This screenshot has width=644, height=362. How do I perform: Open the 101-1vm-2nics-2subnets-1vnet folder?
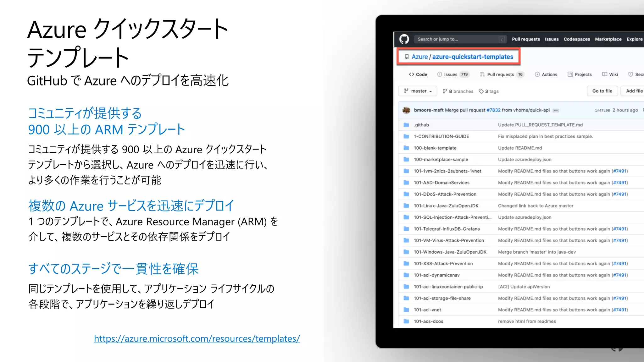coord(447,171)
